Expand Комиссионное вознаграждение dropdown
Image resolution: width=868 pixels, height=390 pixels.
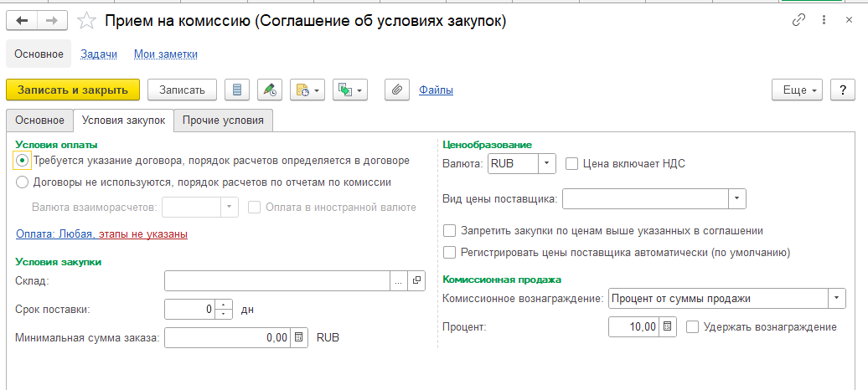click(836, 299)
